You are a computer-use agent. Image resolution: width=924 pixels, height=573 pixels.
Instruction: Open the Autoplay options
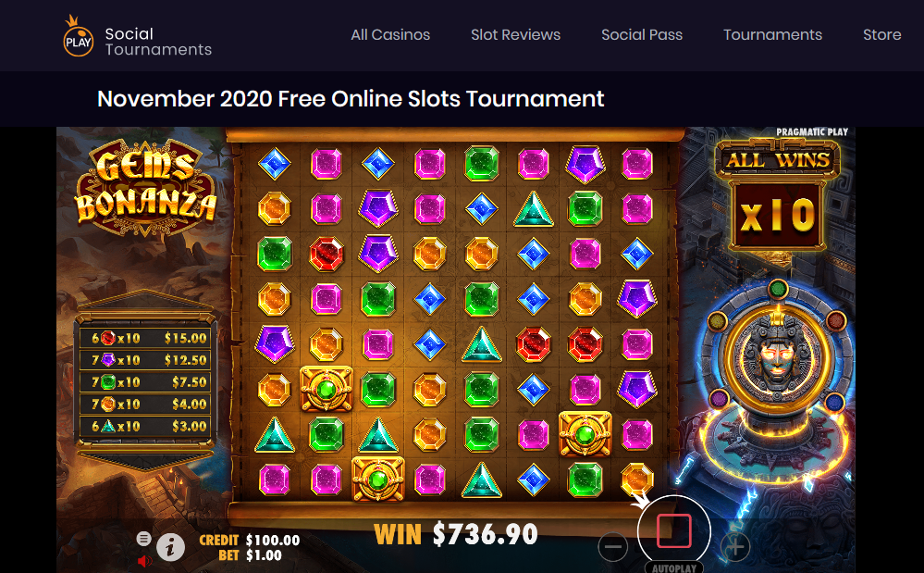click(674, 567)
